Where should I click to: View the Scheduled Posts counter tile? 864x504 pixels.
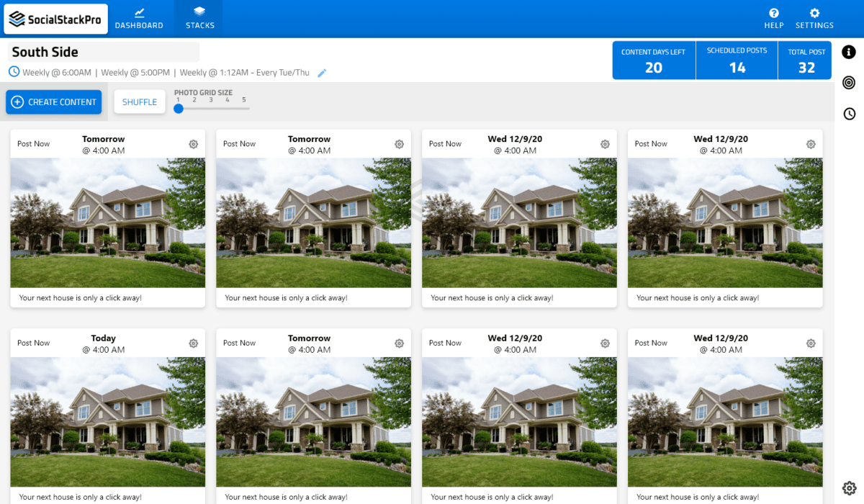(x=737, y=60)
